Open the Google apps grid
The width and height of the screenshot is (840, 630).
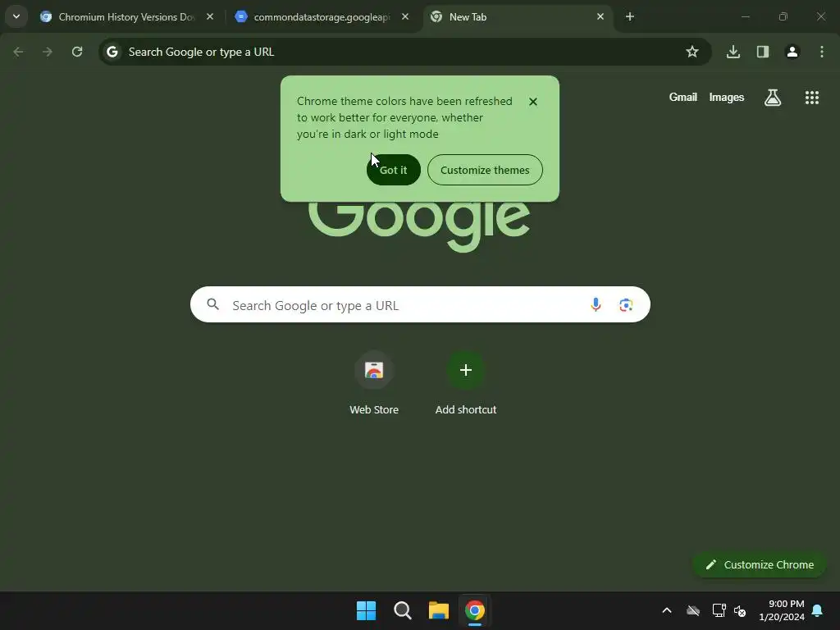(812, 98)
